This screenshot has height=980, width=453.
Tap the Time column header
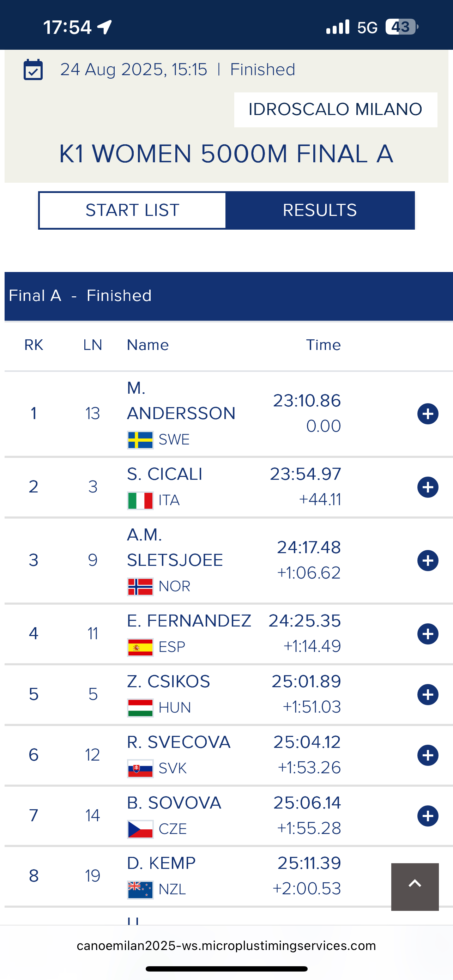tap(323, 345)
